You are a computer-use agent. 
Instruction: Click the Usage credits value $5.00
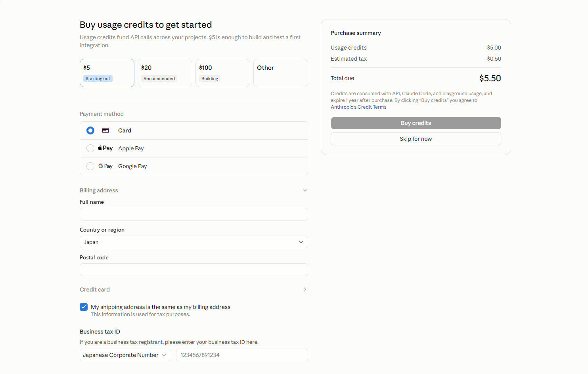(494, 48)
